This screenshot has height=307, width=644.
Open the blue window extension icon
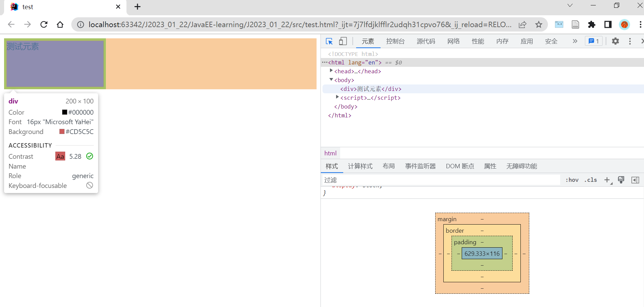click(x=559, y=24)
